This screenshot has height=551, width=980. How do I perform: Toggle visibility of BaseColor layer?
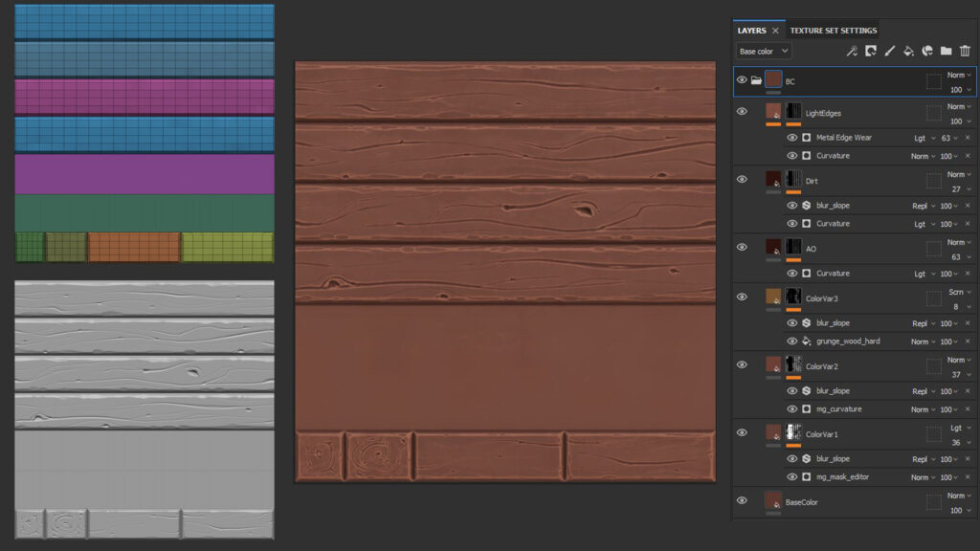(x=742, y=500)
